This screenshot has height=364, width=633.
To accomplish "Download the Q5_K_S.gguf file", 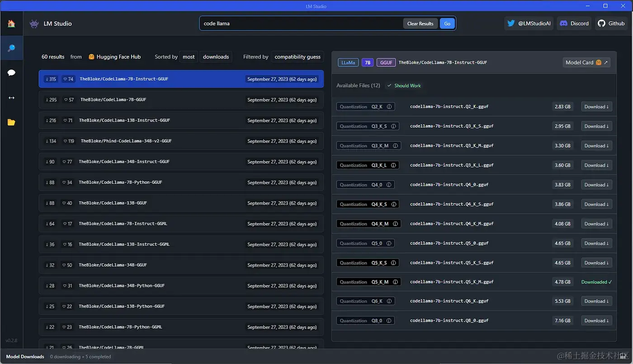I will click(x=596, y=263).
